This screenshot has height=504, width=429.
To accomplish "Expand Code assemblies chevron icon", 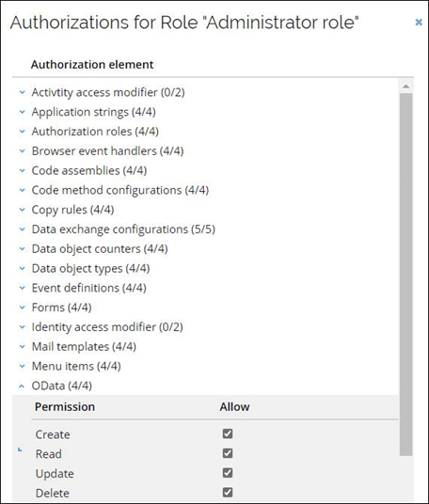I will (22, 171).
